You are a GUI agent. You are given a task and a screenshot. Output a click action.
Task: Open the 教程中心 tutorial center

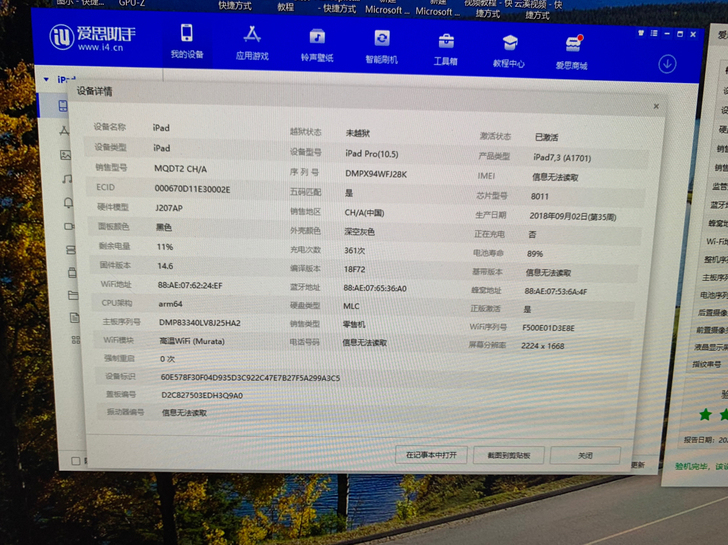click(x=509, y=52)
